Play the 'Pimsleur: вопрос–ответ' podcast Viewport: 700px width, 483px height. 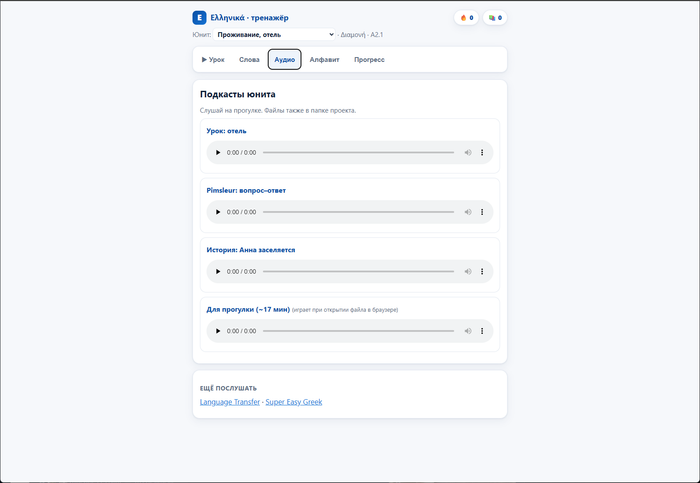[218, 212]
